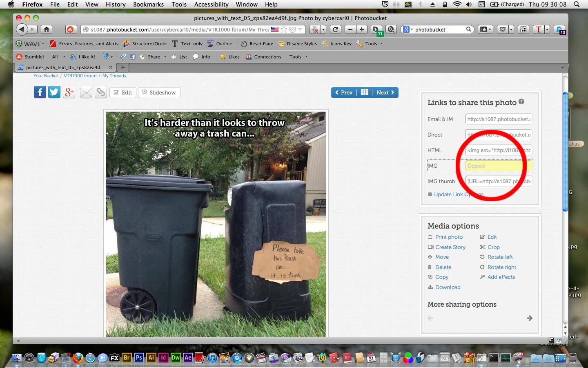This screenshot has height=368, width=588.
Task: Bookmark page with star in URL bar
Action: (x=284, y=29)
